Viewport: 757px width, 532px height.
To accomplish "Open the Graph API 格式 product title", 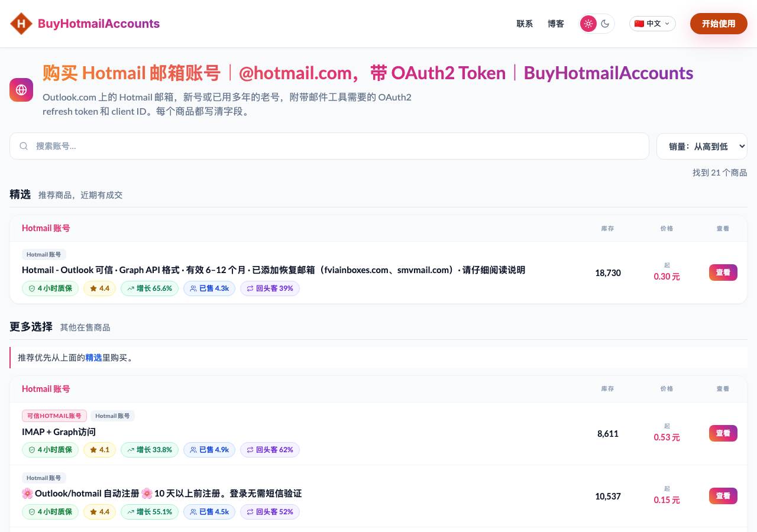I will click(x=273, y=270).
